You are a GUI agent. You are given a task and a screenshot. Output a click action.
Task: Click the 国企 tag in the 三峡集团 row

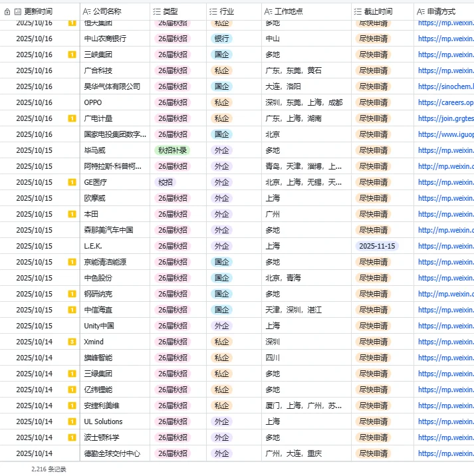(221, 55)
